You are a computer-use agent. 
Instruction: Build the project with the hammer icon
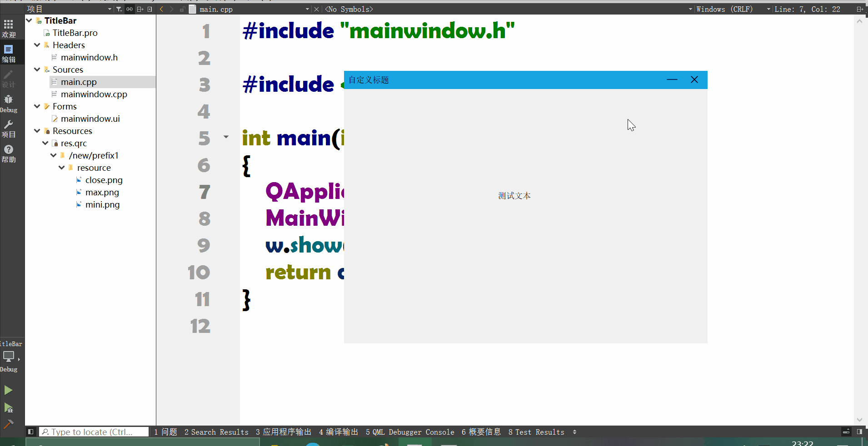(x=8, y=424)
